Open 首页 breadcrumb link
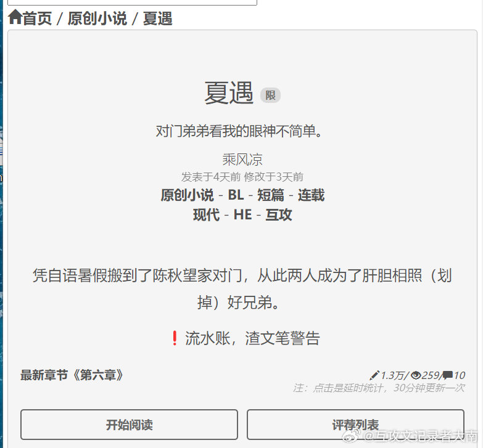The width and height of the screenshot is (483, 448). 37,18
